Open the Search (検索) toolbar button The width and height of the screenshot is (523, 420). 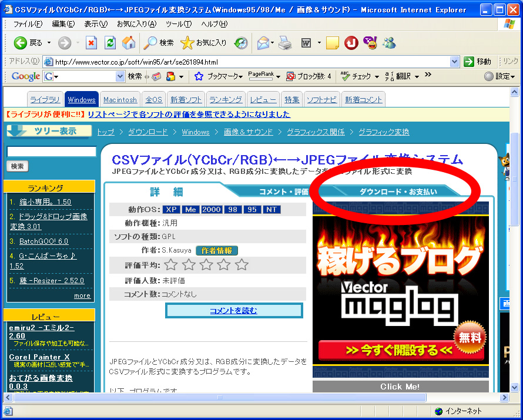pyautogui.click(x=159, y=43)
